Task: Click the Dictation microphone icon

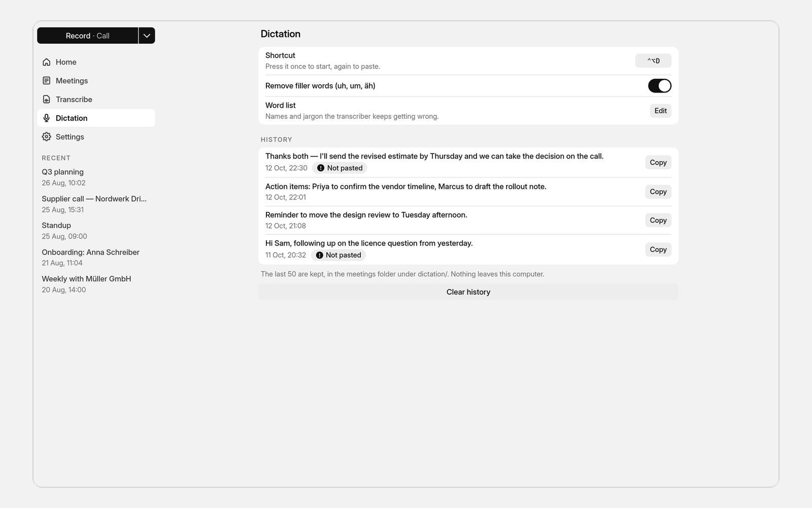Action: click(47, 118)
